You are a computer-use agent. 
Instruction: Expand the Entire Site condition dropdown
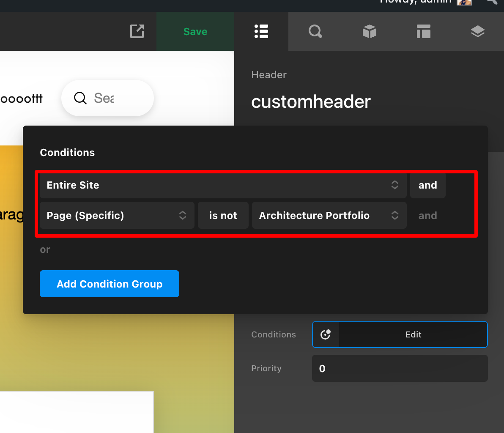pyautogui.click(x=223, y=185)
